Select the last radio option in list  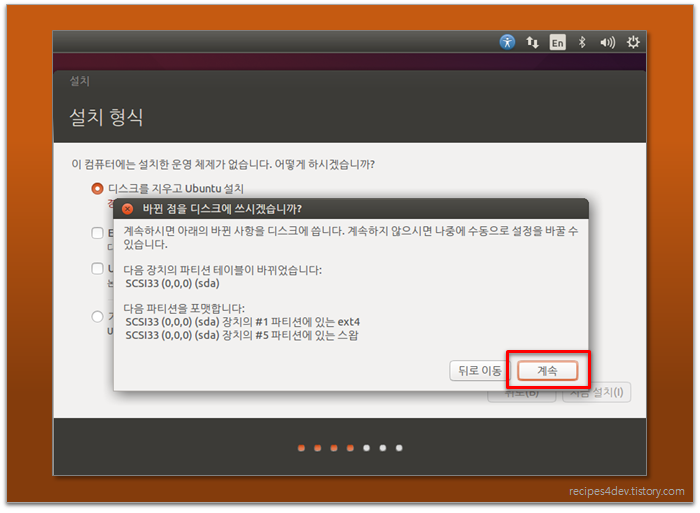97,317
